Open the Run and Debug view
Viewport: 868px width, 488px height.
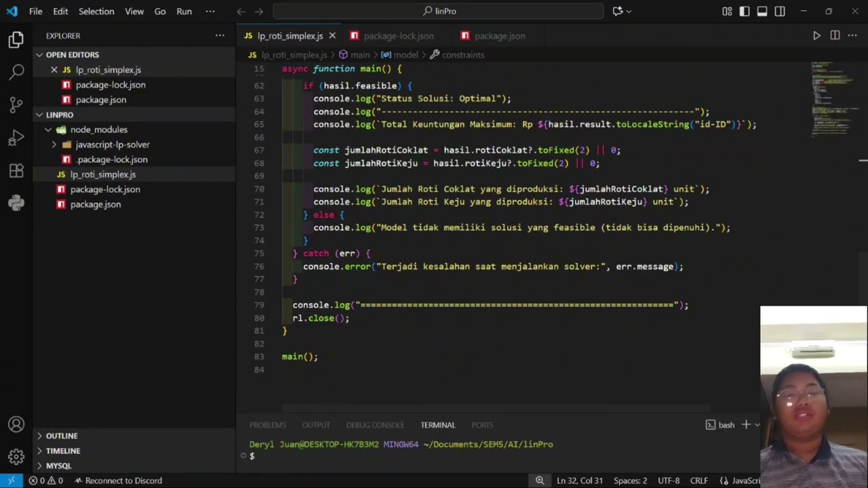click(x=16, y=138)
